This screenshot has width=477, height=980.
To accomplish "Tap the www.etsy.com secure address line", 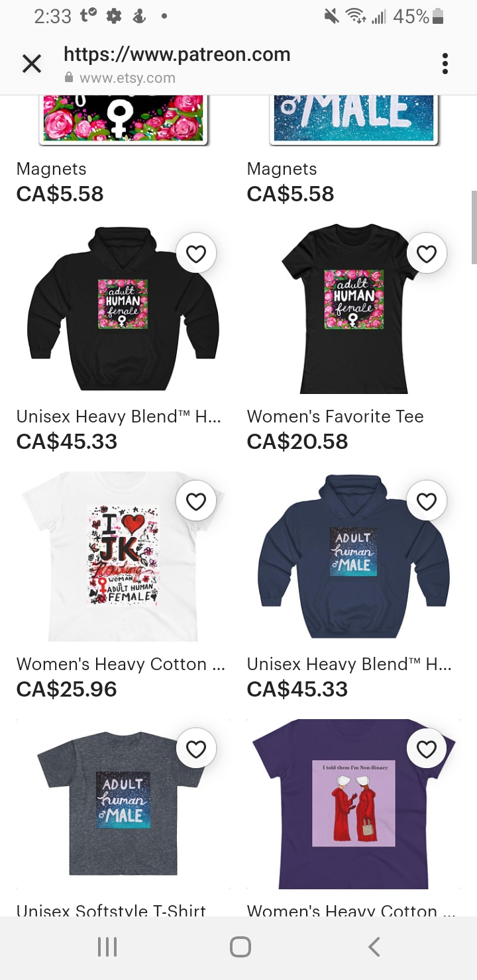I will [121, 78].
